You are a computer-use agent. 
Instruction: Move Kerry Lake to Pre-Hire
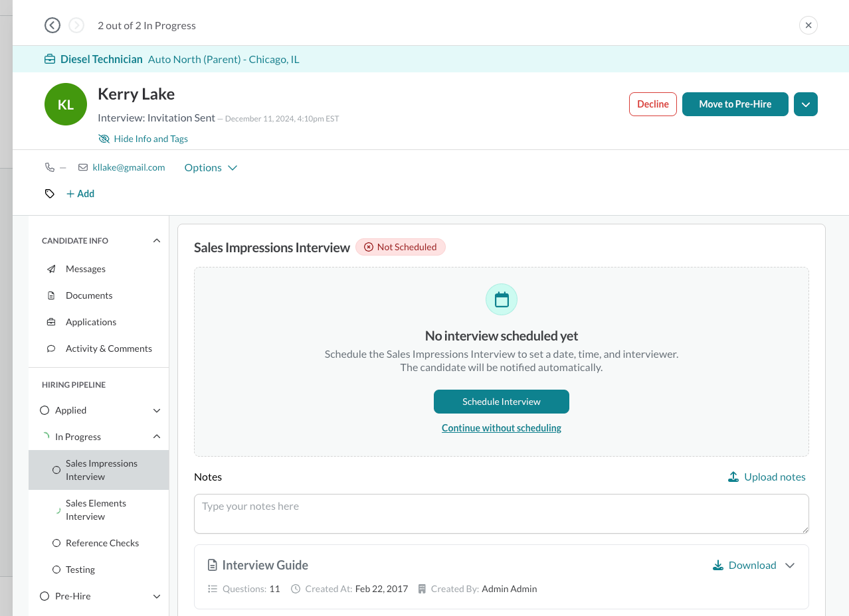(x=735, y=104)
